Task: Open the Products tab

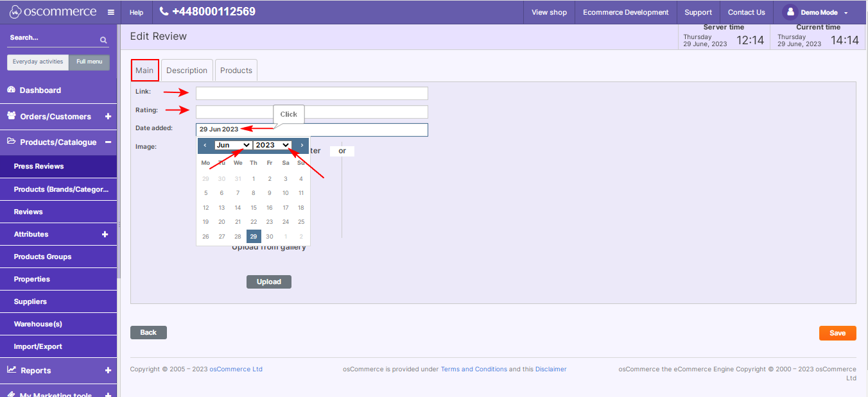Action: coord(236,71)
